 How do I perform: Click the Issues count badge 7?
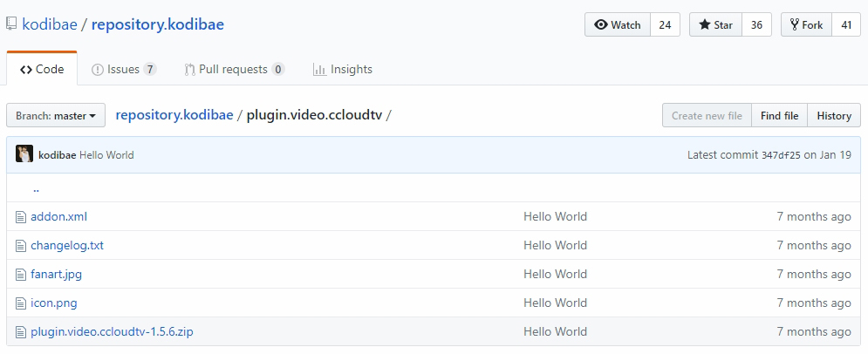[149, 69]
